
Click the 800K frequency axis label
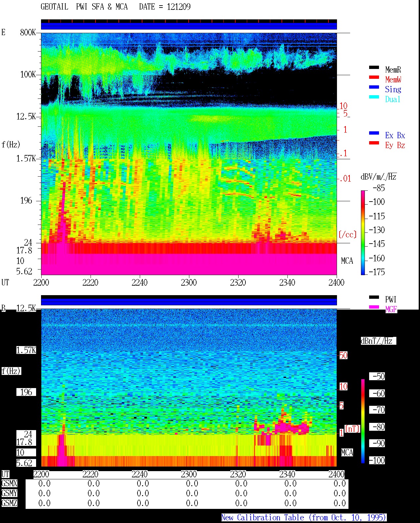coord(28,33)
